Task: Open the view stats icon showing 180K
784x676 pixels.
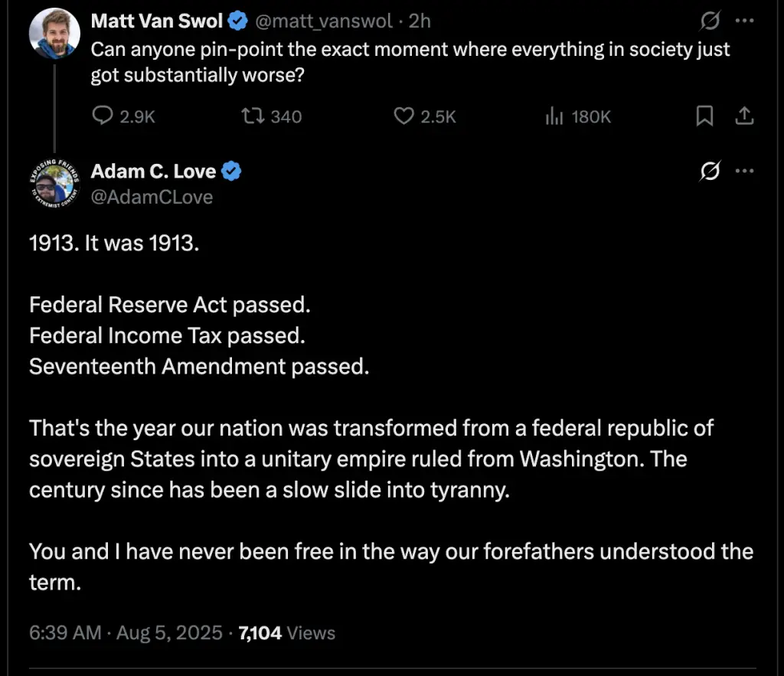Action: tap(554, 116)
